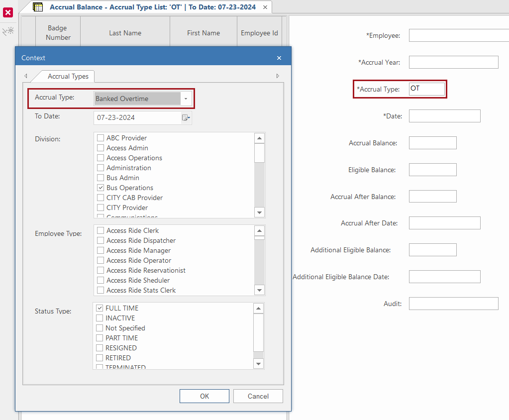Click the eye icon below red X
The width and height of the screenshot is (509, 420).
(x=8, y=31)
